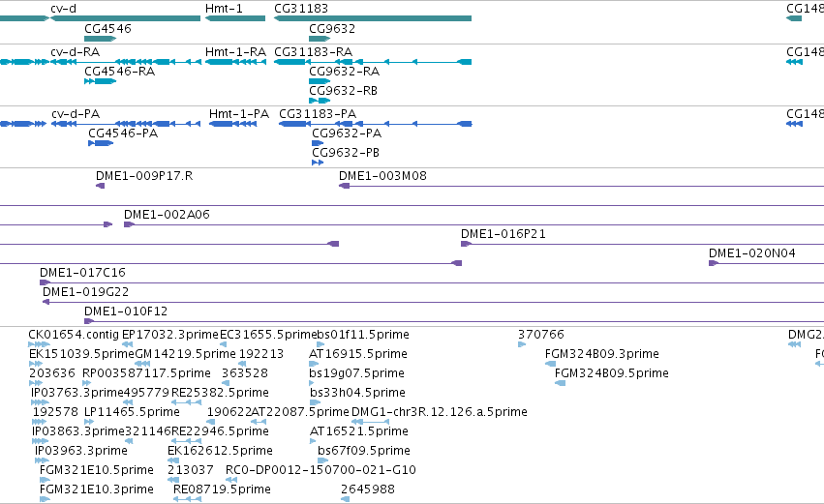Screen dimensions: 824x504
Task: Open the CG31183 gene feature
Action: 373,18
